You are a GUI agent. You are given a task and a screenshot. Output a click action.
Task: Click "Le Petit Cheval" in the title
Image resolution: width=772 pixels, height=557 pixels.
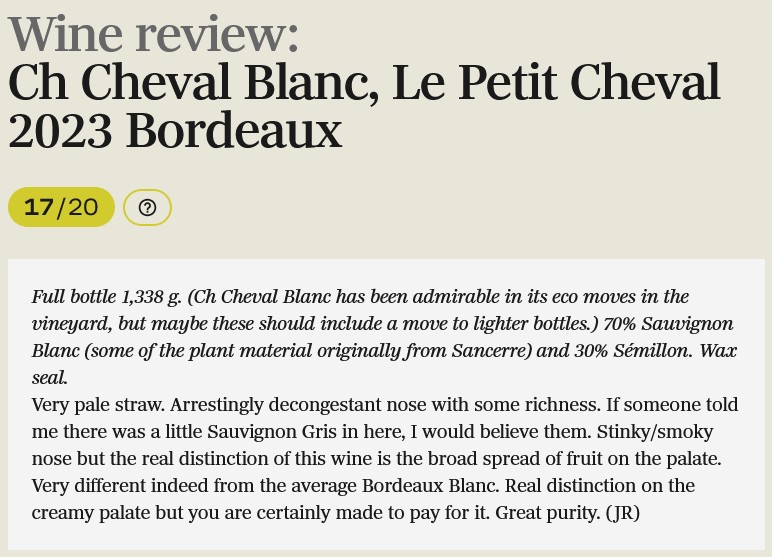point(556,83)
